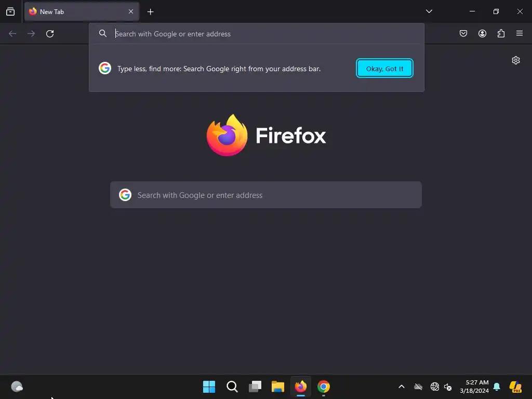Viewport: 532px width, 399px height.
Task: Show hidden system tray icons
Action: pyautogui.click(x=402, y=387)
